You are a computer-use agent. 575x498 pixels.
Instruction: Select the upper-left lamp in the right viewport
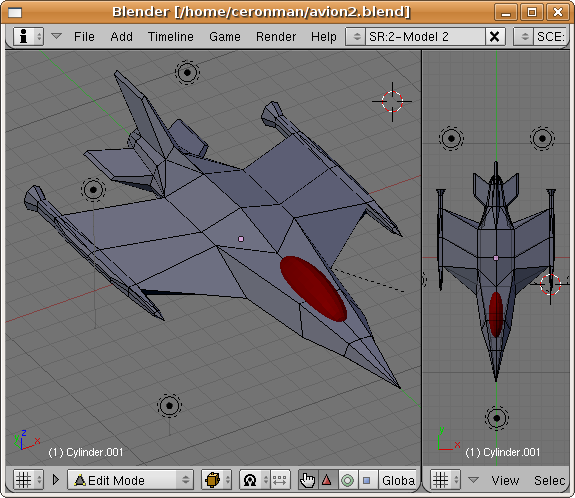pos(451,138)
